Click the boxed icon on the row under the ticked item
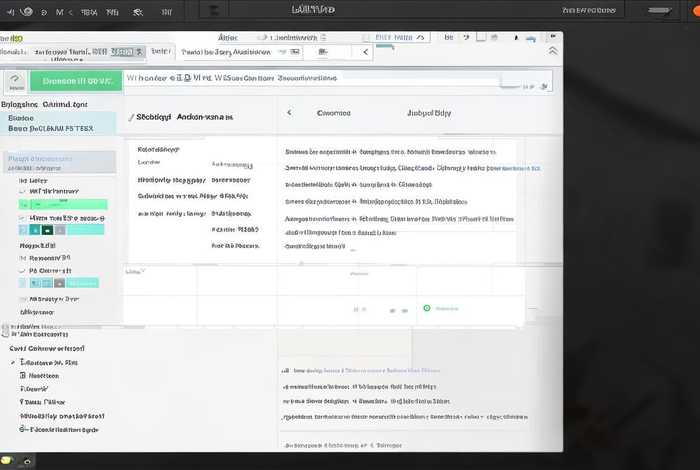Viewport: 700px width, 470px height. pos(23,375)
